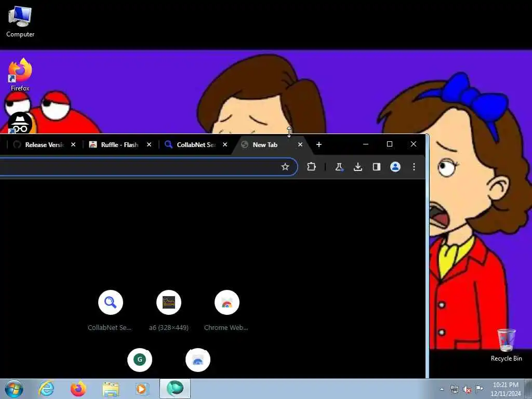532x399 pixels.
Task: Open Windows Explorer from the taskbar
Action: click(111, 389)
